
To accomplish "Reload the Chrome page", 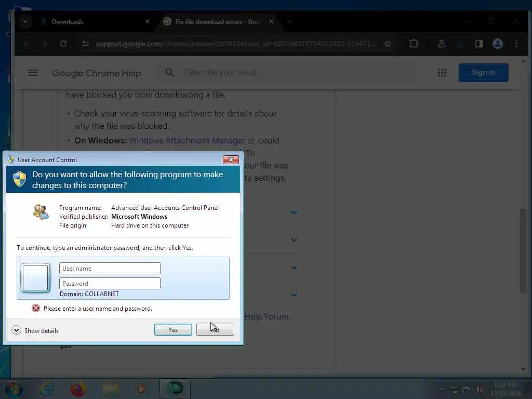I will (63, 44).
